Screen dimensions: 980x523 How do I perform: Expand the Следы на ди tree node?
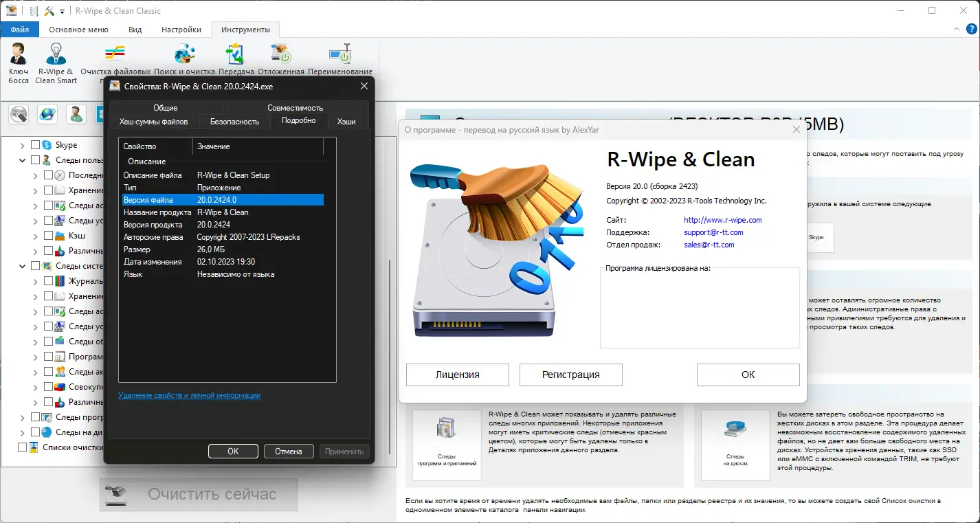22,432
